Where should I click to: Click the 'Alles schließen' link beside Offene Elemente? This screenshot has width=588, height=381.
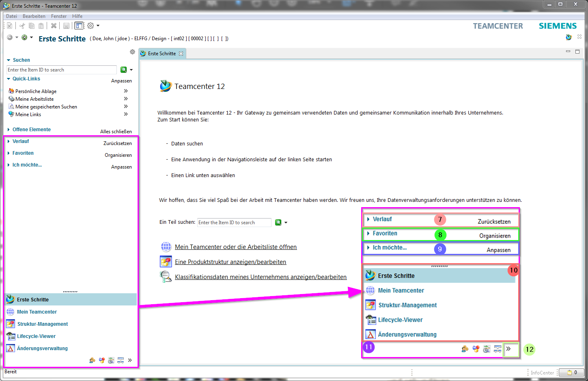pyautogui.click(x=116, y=132)
